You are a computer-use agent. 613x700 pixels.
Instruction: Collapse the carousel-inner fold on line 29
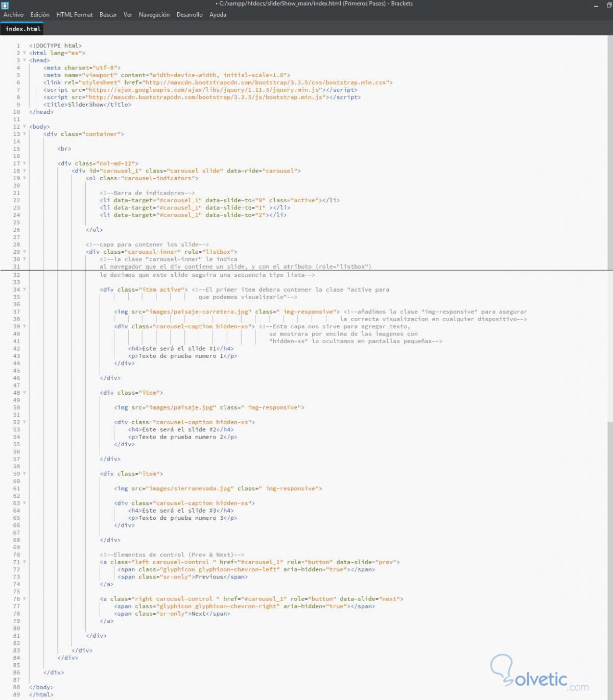pyautogui.click(x=25, y=252)
